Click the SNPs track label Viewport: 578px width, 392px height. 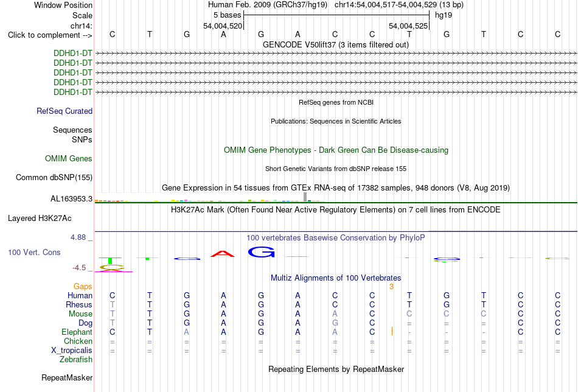(x=82, y=140)
